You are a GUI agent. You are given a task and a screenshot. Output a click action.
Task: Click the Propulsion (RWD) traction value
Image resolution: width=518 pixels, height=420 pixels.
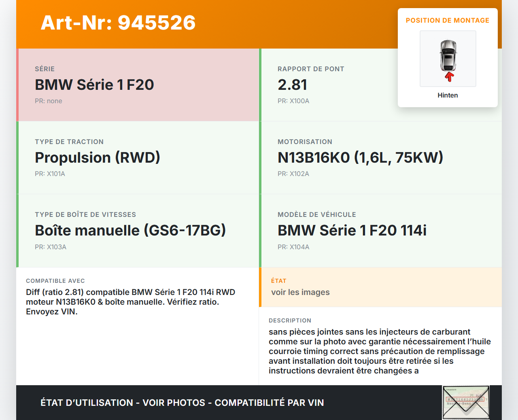98,158
